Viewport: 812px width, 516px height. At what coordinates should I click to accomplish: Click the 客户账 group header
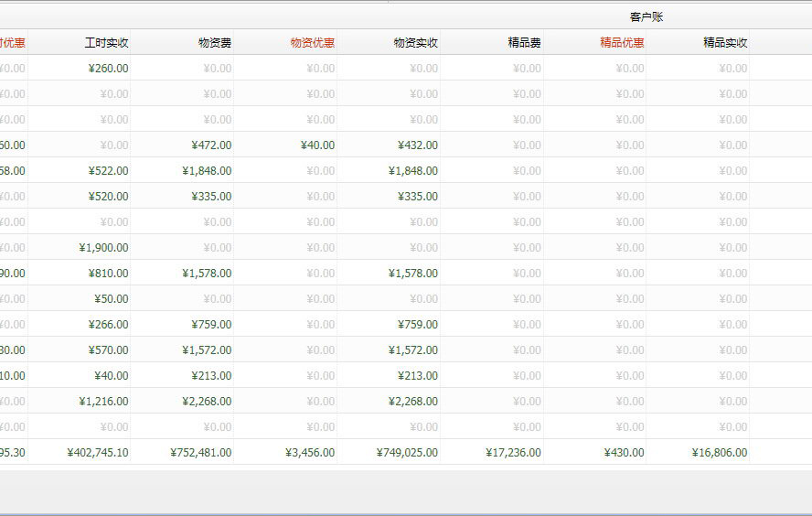(x=646, y=17)
